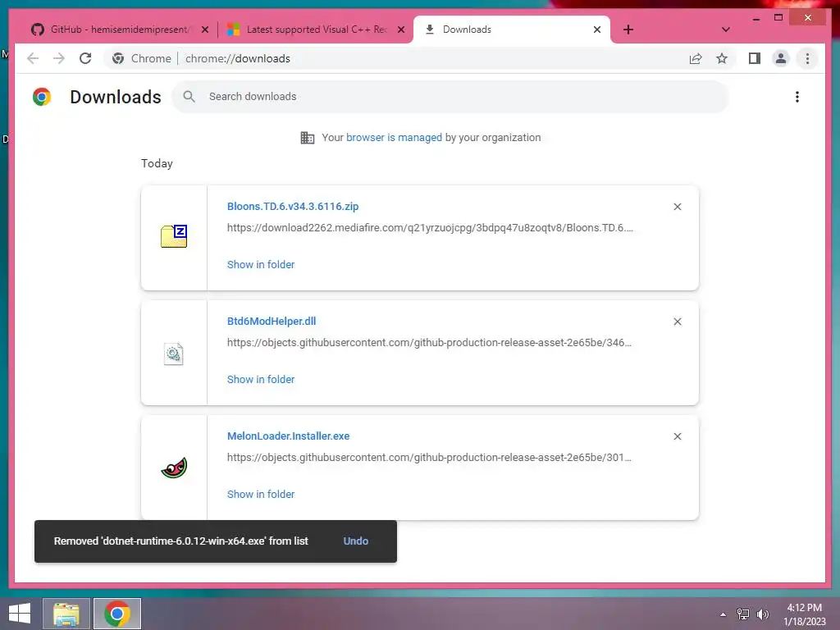The height and width of the screenshot is (630, 840).
Task: Click the Btd6ModHelper githubusercontent URL
Action: click(429, 342)
